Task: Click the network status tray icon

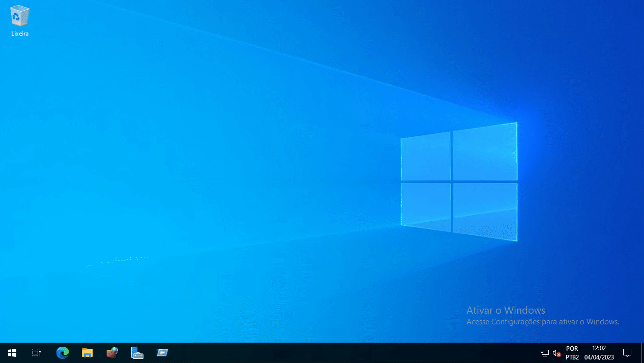Action: tap(544, 352)
